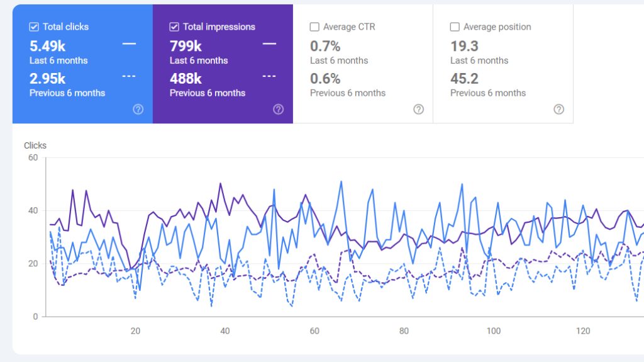Select the 19.3 average position value
Viewport: 644px width, 362px height.
[x=464, y=46]
